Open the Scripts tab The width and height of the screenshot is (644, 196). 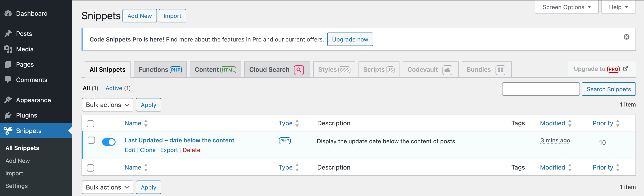tap(379, 70)
